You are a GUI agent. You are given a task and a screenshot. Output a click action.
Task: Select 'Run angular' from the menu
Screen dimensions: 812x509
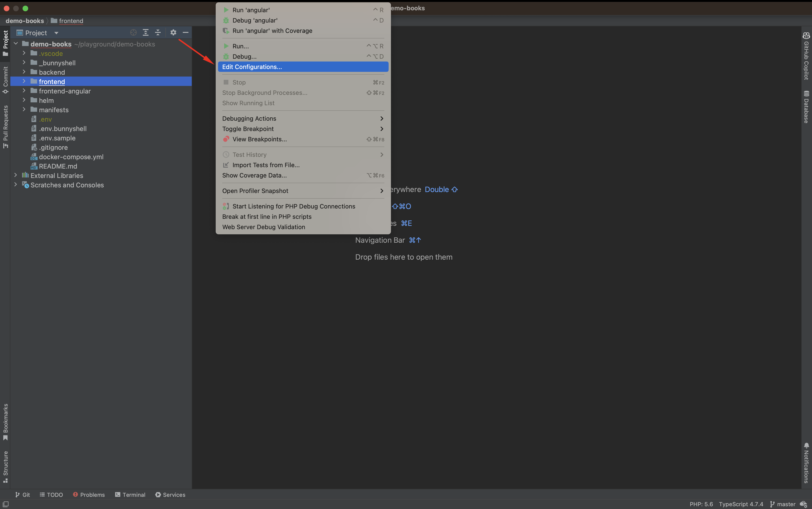[251, 9]
